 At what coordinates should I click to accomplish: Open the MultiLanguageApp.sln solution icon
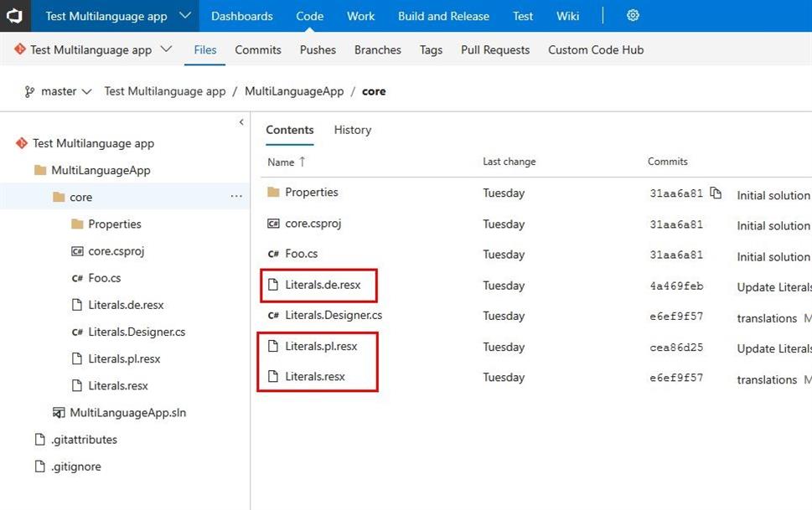[58, 412]
